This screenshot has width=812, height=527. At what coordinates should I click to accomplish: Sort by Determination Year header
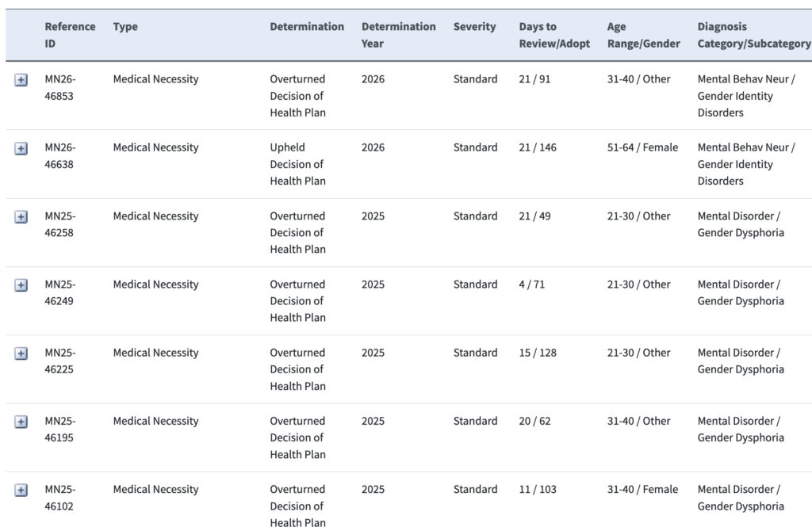tap(398, 35)
